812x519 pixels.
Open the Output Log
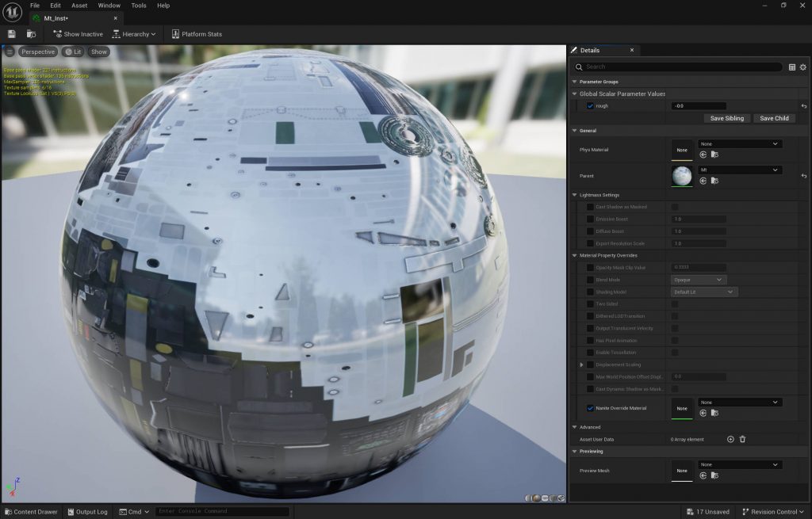88,512
